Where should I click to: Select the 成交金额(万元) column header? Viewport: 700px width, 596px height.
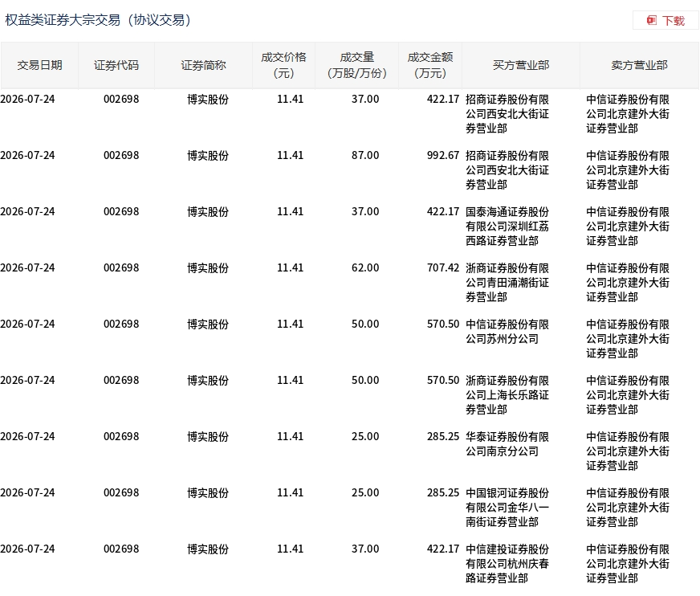pos(430,65)
